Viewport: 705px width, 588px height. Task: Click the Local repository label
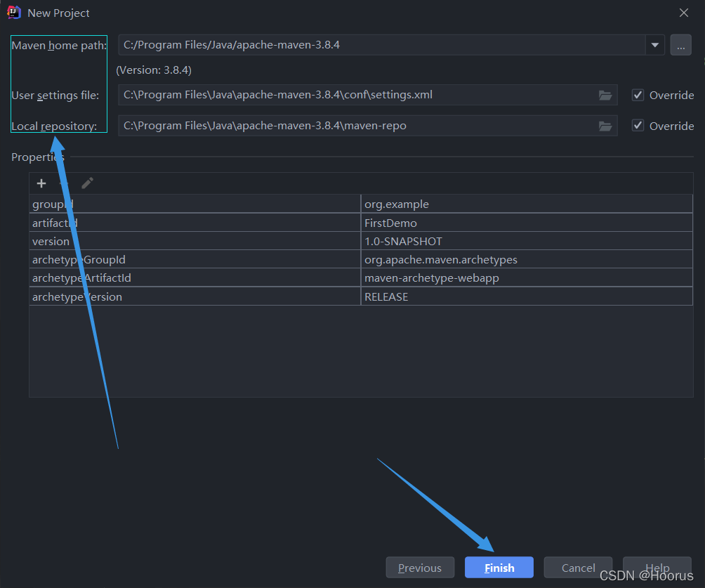click(54, 126)
